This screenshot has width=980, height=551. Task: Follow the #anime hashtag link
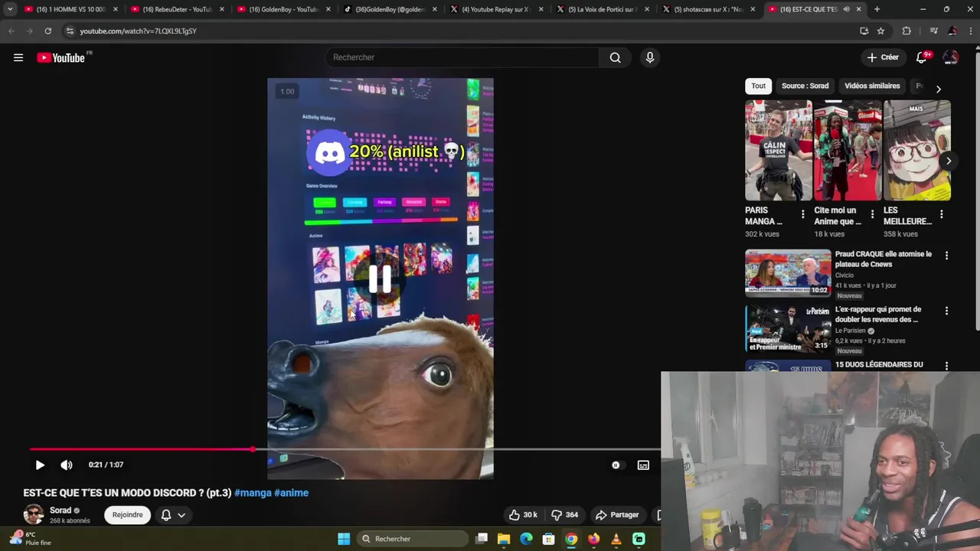pos(292,493)
